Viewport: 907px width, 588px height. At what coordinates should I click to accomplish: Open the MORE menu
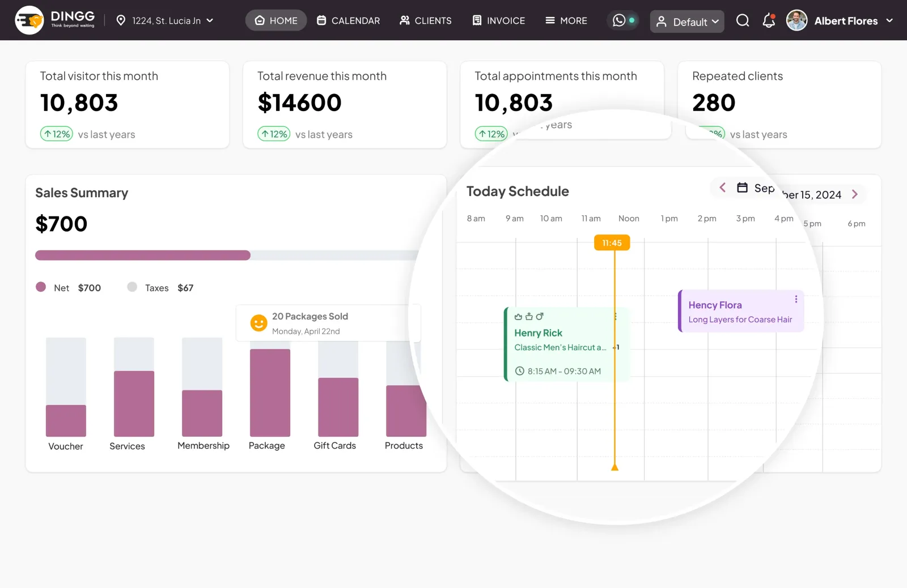point(566,20)
